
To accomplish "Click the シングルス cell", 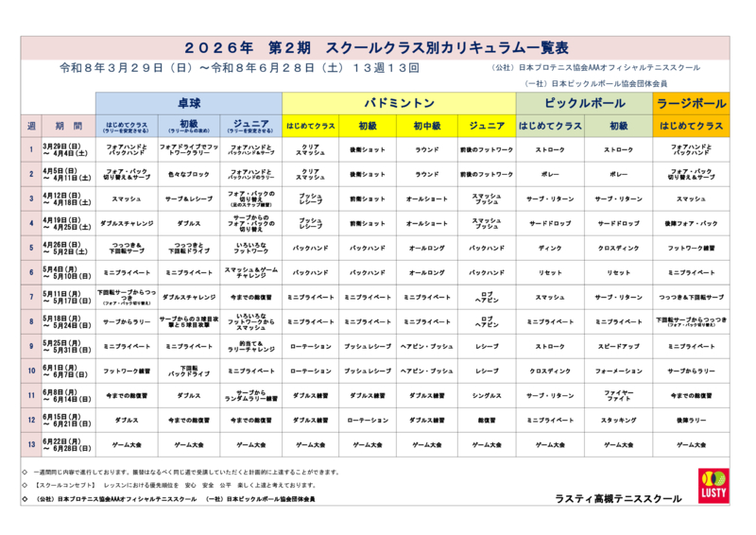I will click(x=487, y=396).
